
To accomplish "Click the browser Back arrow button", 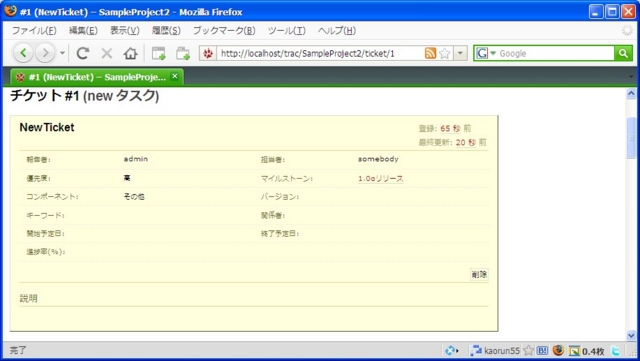I will (23, 53).
